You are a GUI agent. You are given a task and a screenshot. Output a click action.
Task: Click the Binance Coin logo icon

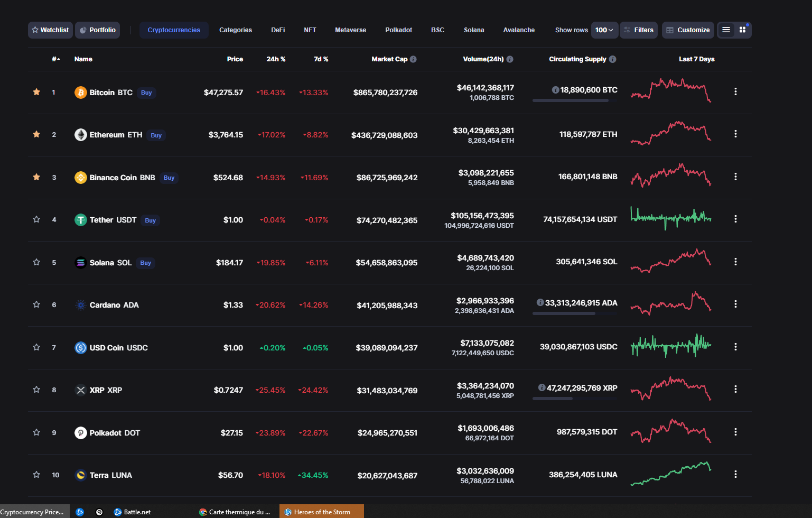81,178
